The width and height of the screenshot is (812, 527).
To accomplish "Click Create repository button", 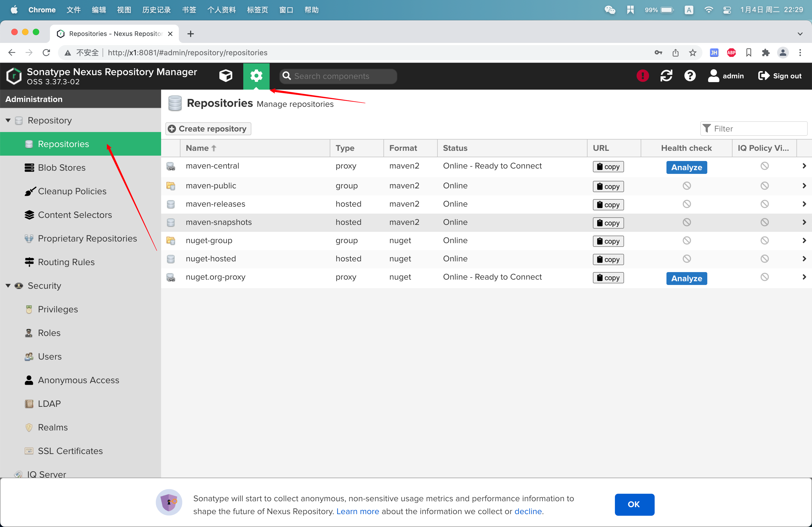I will [208, 129].
